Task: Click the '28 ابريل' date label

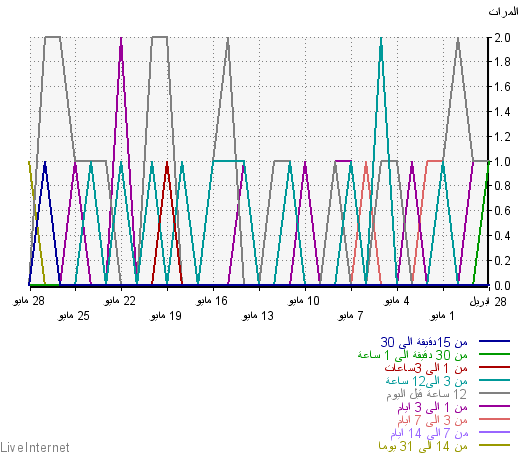Action: coord(488,302)
